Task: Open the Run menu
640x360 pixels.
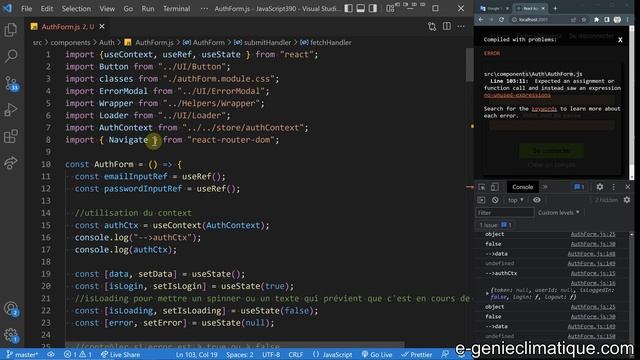Action: pos(148,9)
